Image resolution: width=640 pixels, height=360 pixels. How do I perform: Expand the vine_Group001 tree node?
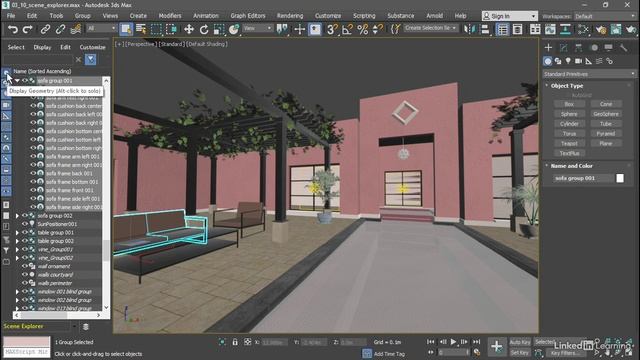(17, 249)
